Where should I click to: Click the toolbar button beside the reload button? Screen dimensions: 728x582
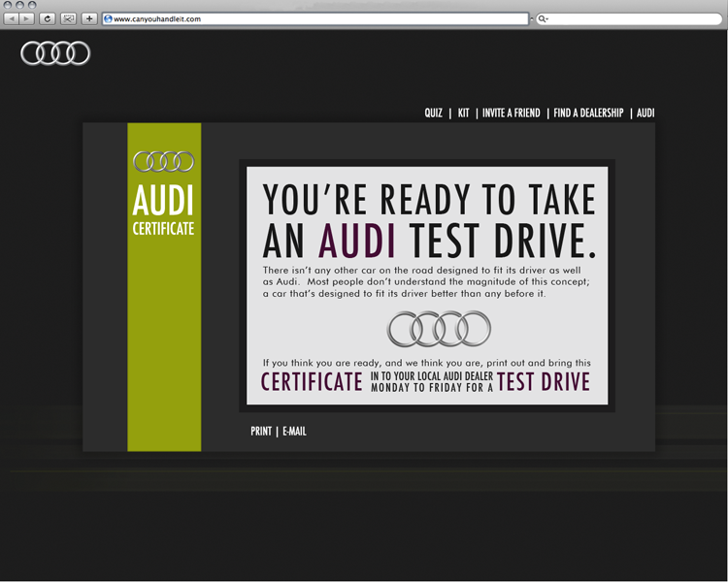[x=68, y=19]
